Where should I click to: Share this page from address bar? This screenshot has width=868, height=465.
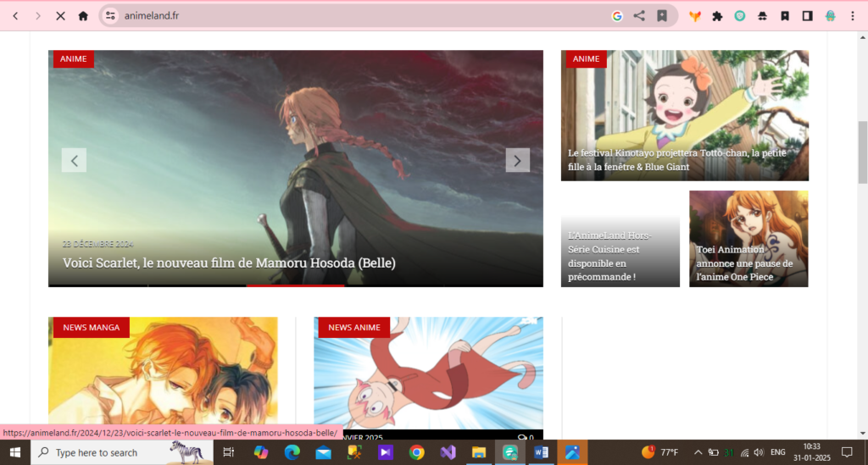639,16
